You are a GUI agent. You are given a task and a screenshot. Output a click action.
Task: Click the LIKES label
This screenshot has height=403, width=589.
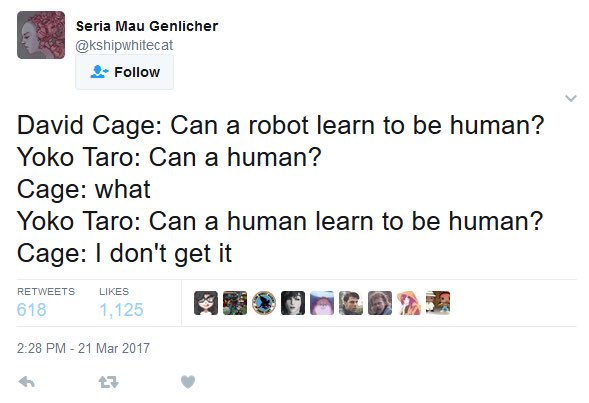pyautogui.click(x=114, y=291)
